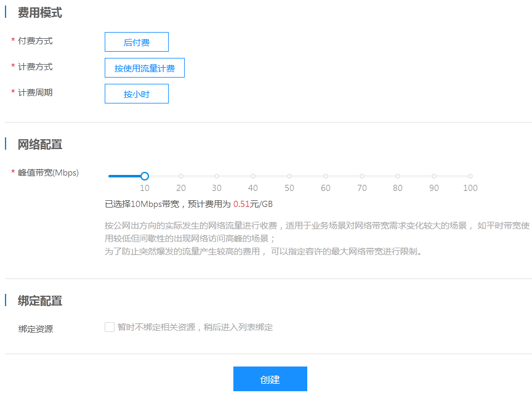Set peak bandwidth to 30 Mbps
The height and width of the screenshot is (393, 532).
tap(217, 176)
